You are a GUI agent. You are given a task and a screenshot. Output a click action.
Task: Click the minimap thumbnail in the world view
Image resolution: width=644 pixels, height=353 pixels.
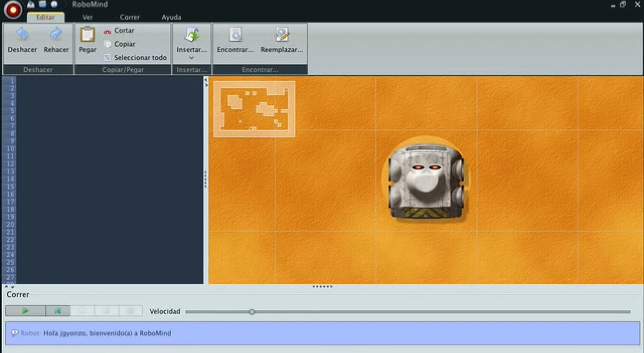pos(254,109)
